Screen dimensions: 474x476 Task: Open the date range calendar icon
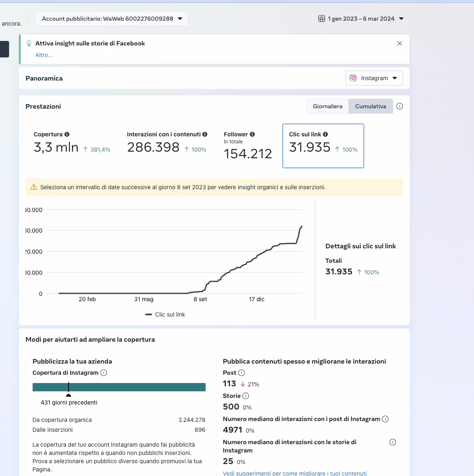click(x=321, y=19)
